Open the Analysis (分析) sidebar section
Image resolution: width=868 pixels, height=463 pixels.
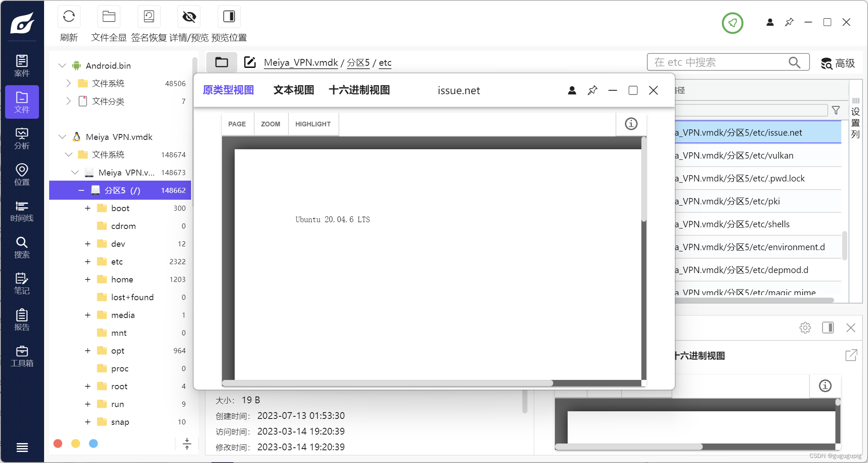[22, 139]
